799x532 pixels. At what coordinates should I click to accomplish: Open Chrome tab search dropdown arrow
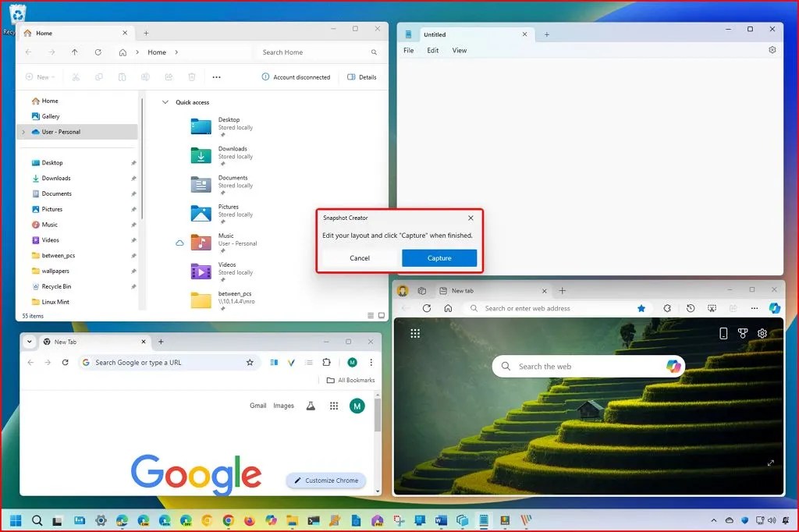pos(30,342)
